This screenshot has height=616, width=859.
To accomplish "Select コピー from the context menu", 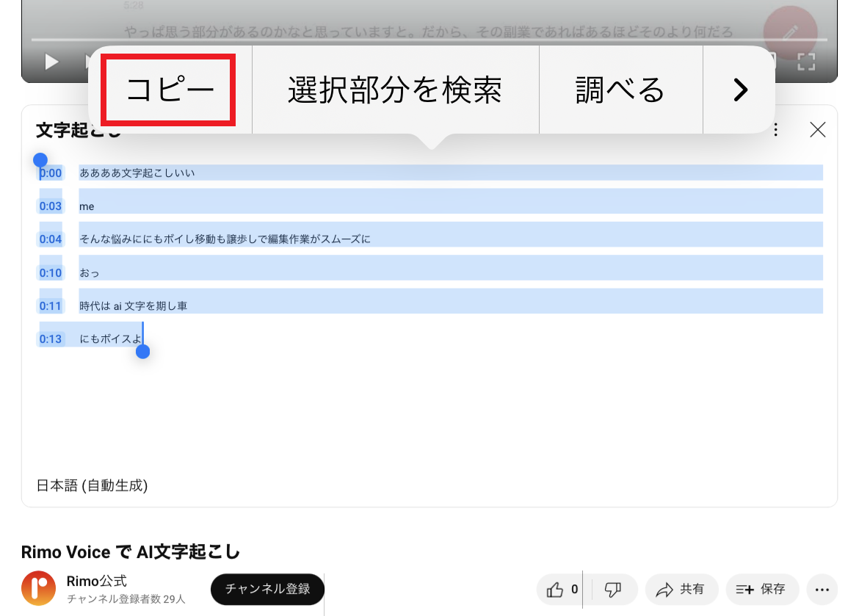I will pyautogui.click(x=167, y=90).
